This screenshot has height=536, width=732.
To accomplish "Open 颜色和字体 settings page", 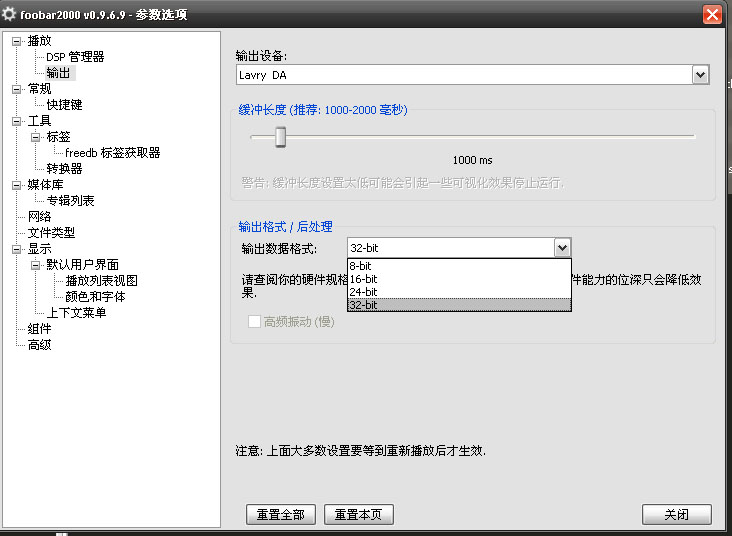I will click(x=95, y=296).
